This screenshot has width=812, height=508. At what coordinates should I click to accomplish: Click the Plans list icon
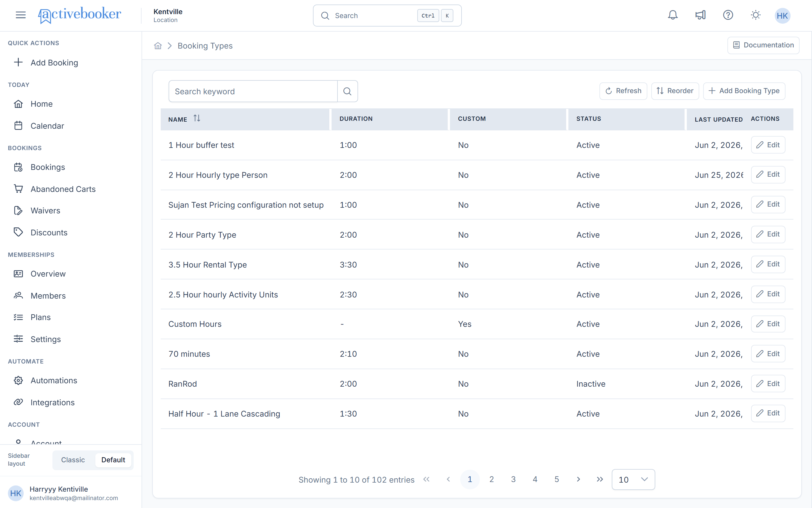pos(18,317)
